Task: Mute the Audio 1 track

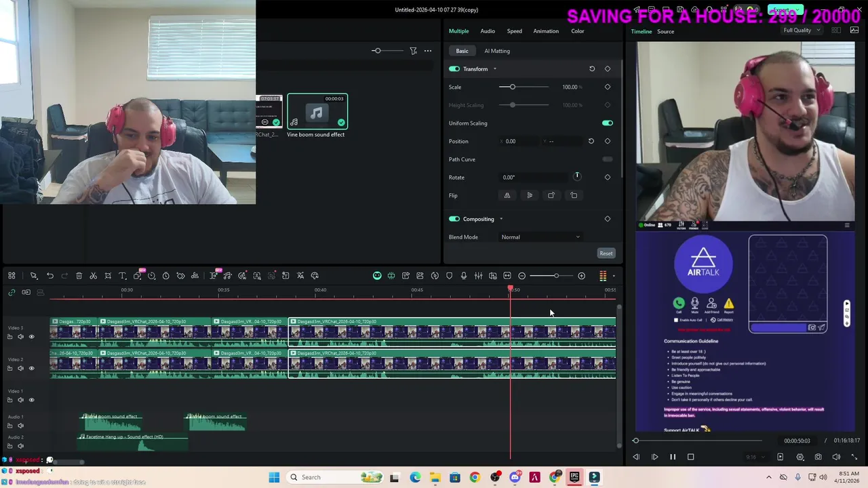Action: coord(20,426)
